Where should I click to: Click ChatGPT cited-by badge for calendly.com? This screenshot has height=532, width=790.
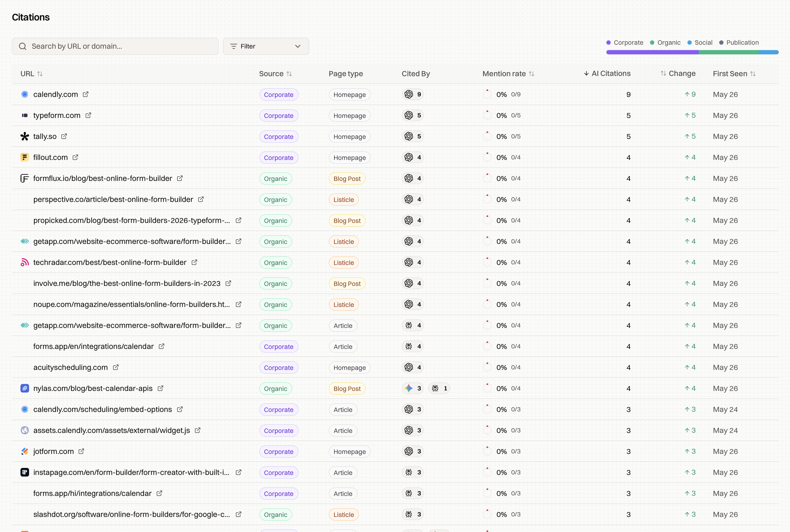coord(413,94)
